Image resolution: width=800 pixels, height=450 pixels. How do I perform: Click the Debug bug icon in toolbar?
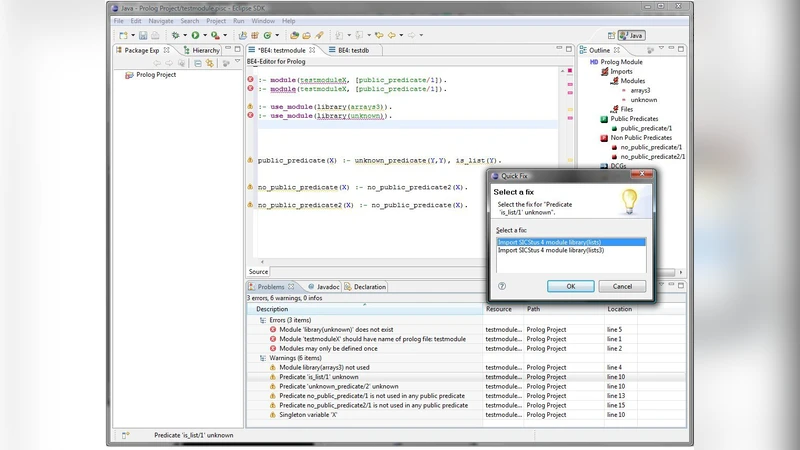click(175, 35)
